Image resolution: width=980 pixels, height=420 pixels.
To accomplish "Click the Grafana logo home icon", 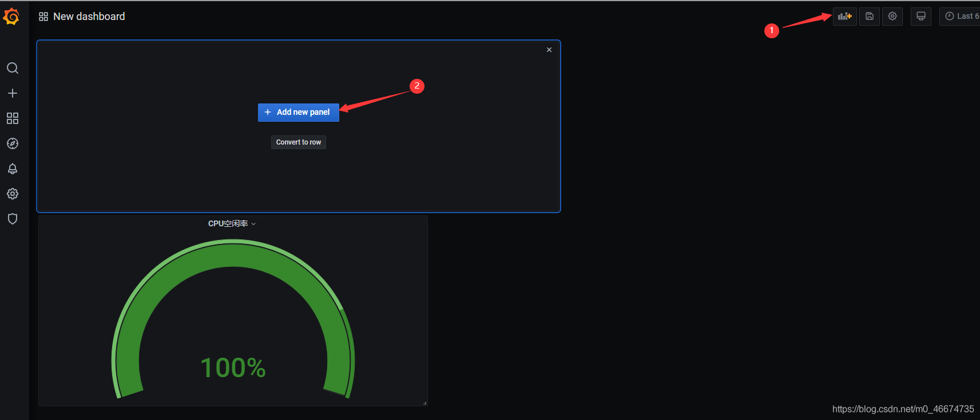I will (x=11, y=17).
